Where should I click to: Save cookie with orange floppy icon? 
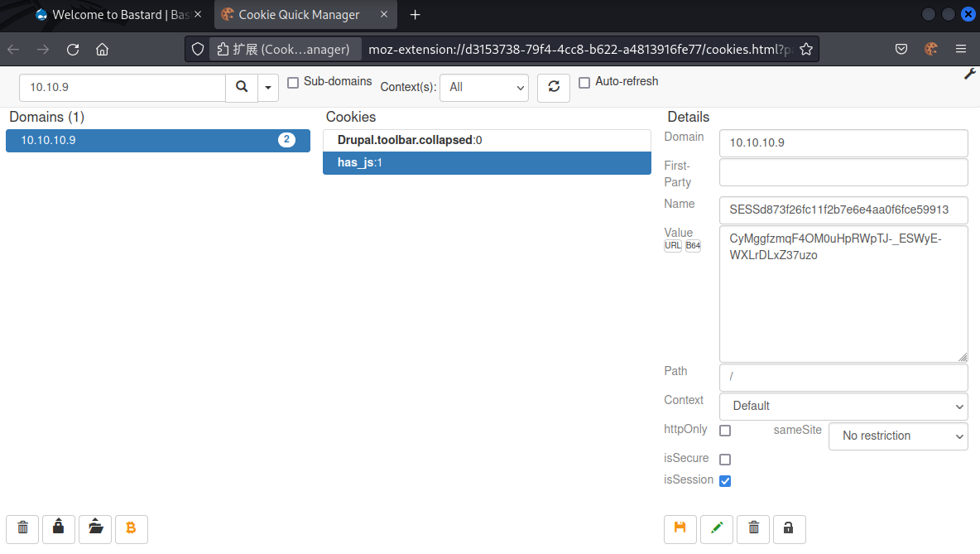point(680,528)
